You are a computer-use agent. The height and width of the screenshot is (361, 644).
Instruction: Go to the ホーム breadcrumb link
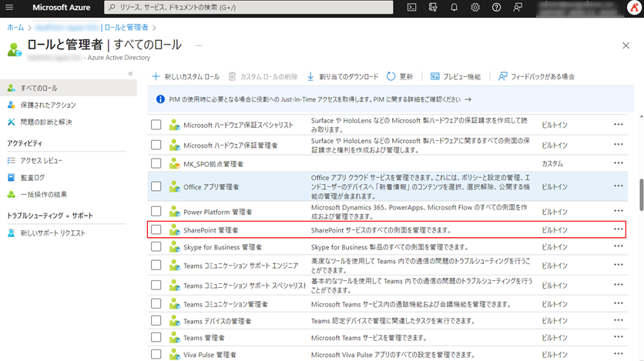(x=15, y=28)
